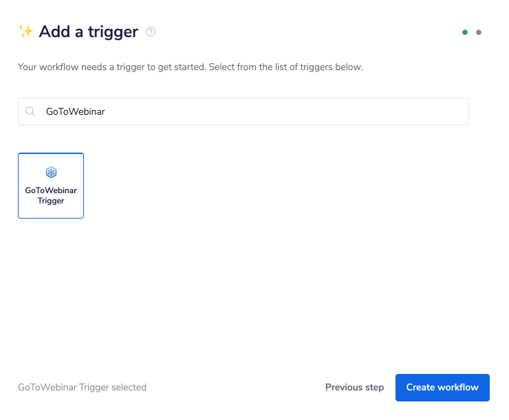Click the "GoToWebinar Trigger selected" status text

click(82, 387)
